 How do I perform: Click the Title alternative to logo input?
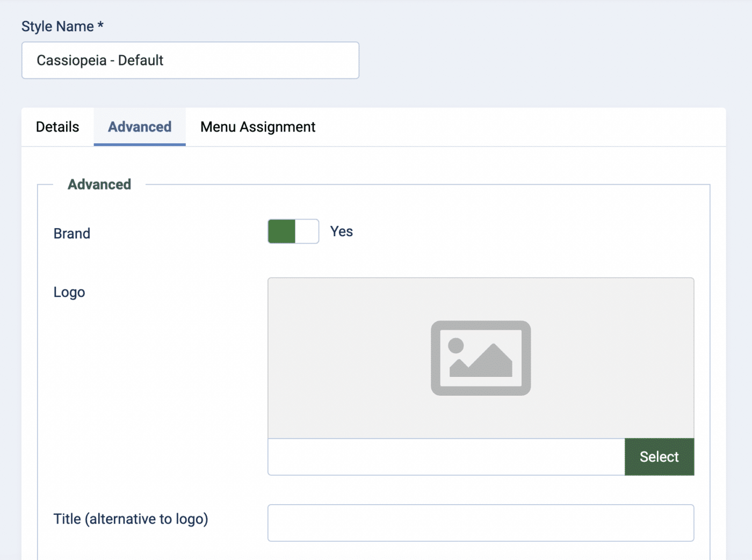pyautogui.click(x=481, y=522)
